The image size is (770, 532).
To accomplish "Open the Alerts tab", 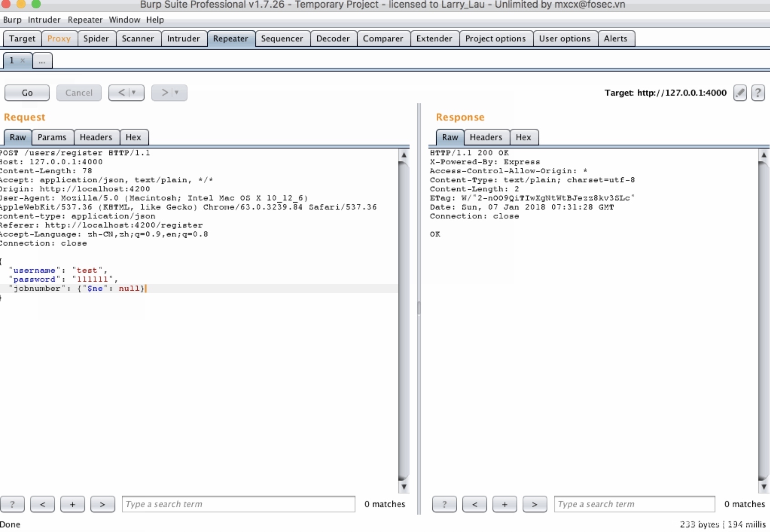I will pyautogui.click(x=615, y=39).
